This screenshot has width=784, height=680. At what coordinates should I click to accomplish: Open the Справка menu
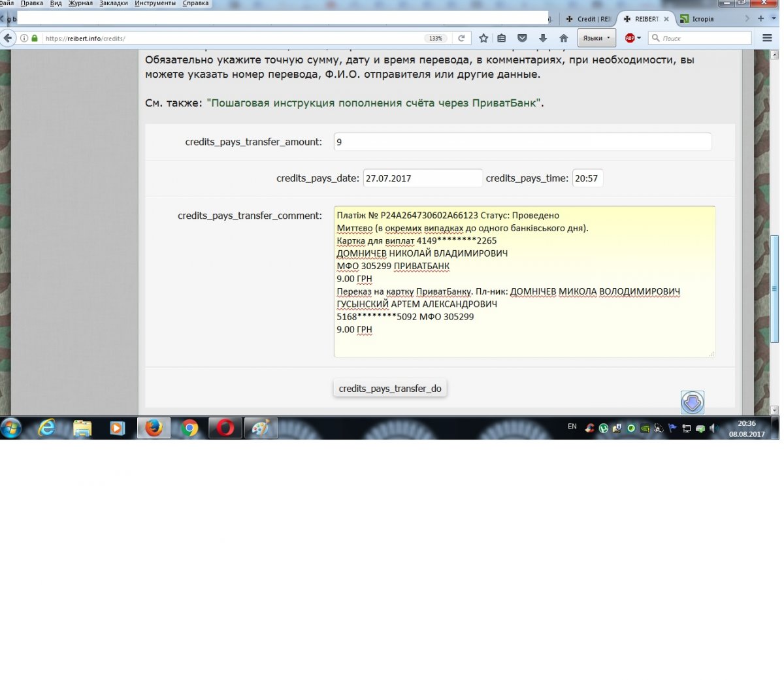(x=195, y=3)
